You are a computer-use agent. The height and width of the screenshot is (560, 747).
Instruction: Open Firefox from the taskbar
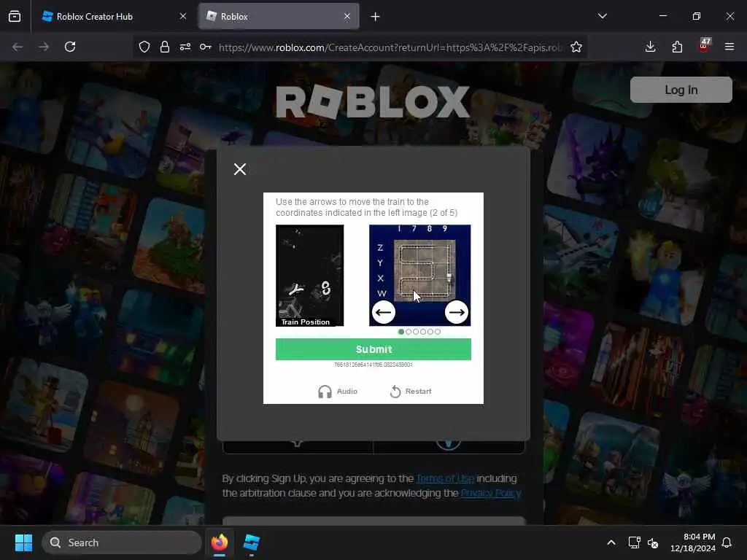(x=220, y=542)
